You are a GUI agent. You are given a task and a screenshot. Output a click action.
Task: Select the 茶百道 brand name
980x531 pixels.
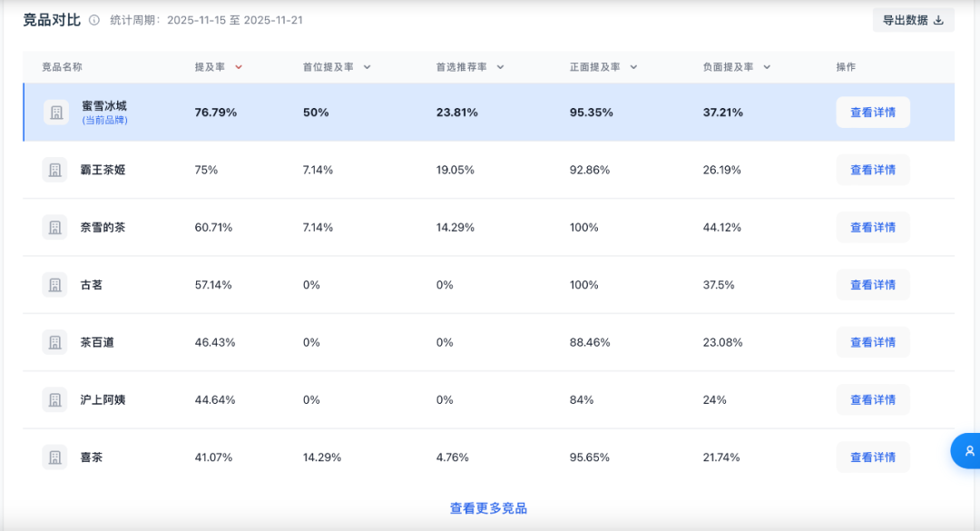97,343
